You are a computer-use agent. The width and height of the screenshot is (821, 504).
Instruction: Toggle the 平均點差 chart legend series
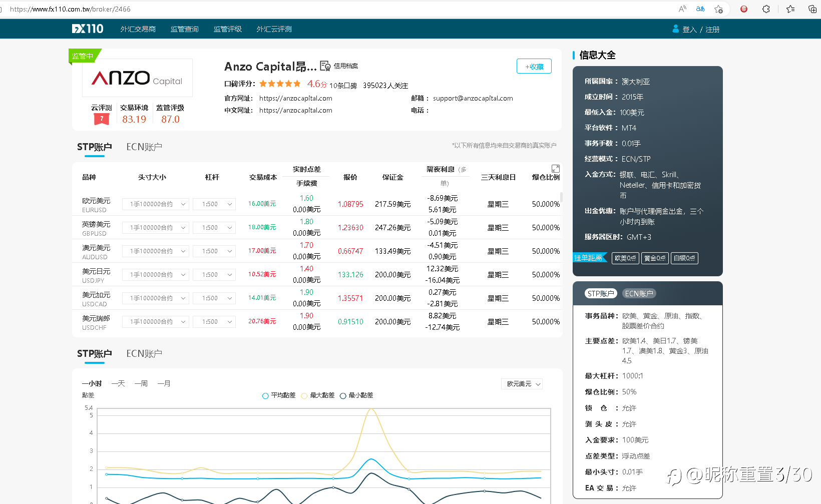point(279,395)
